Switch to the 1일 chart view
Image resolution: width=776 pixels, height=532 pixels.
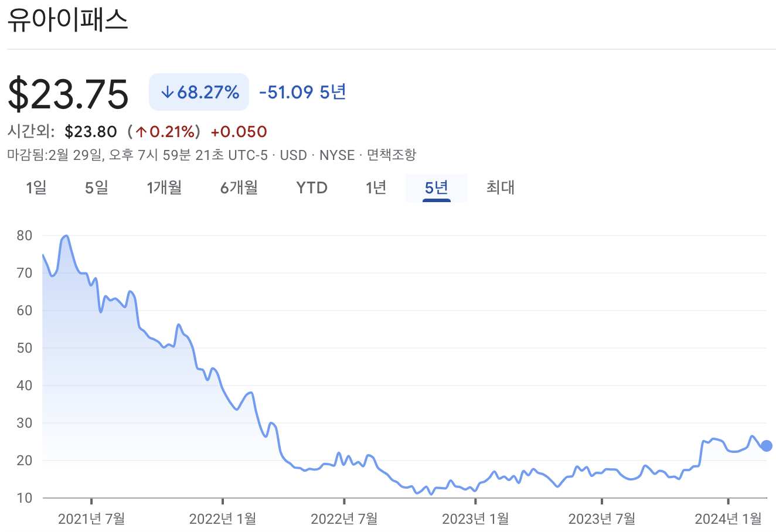tap(36, 187)
